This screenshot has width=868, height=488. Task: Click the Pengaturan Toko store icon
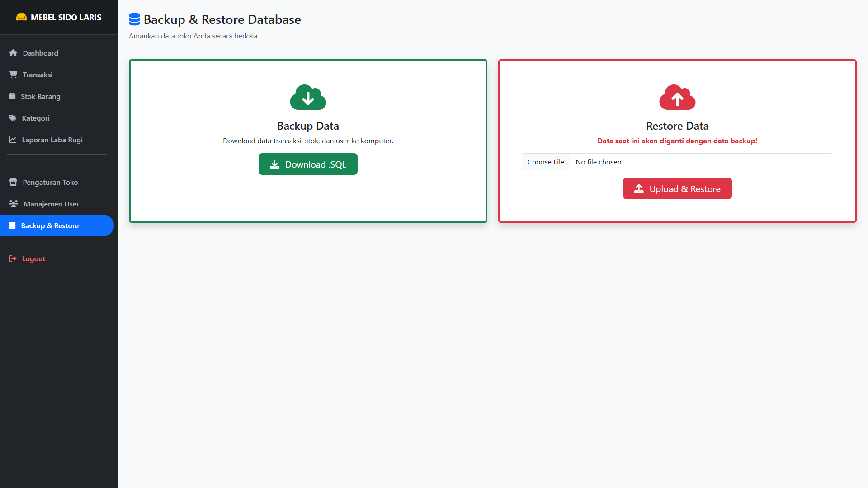click(x=13, y=182)
